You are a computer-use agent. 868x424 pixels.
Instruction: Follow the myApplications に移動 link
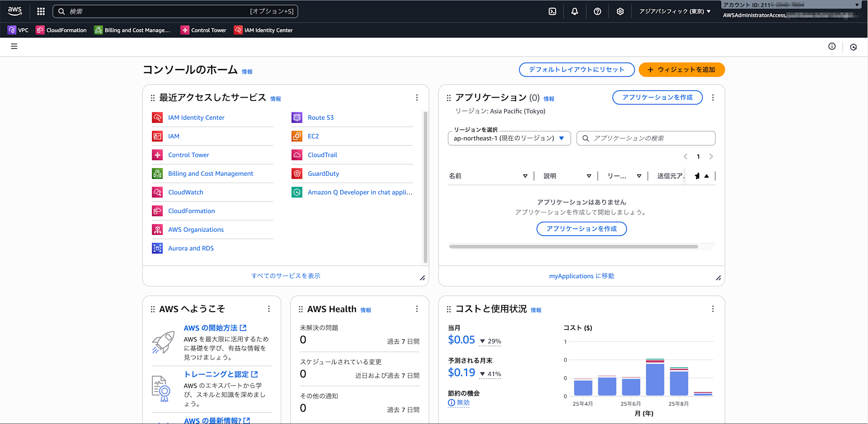(582, 276)
